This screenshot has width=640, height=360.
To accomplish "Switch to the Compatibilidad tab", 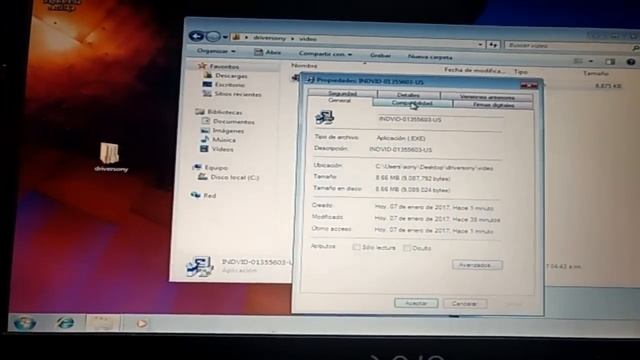I will 412,103.
